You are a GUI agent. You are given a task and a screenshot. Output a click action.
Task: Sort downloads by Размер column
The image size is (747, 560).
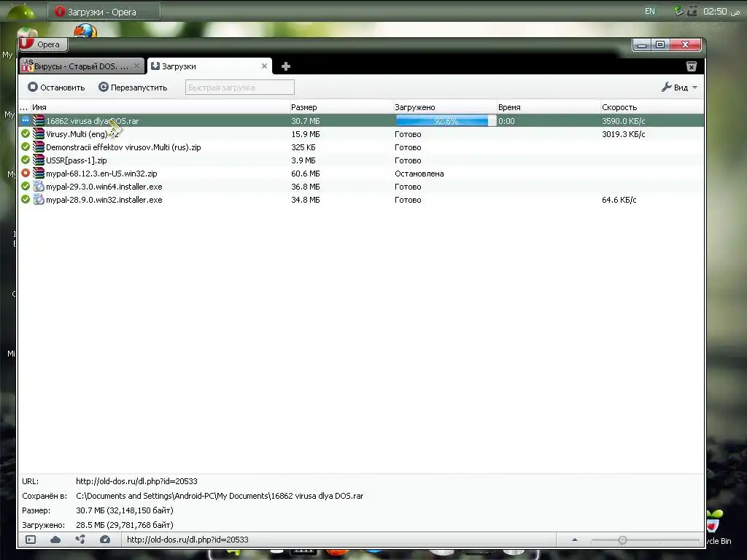click(341, 107)
